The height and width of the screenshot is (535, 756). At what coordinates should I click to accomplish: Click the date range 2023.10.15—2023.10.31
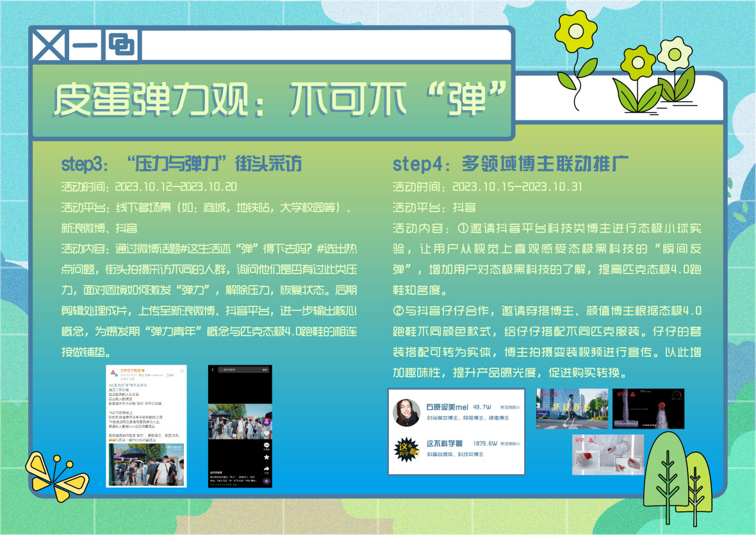(x=517, y=186)
